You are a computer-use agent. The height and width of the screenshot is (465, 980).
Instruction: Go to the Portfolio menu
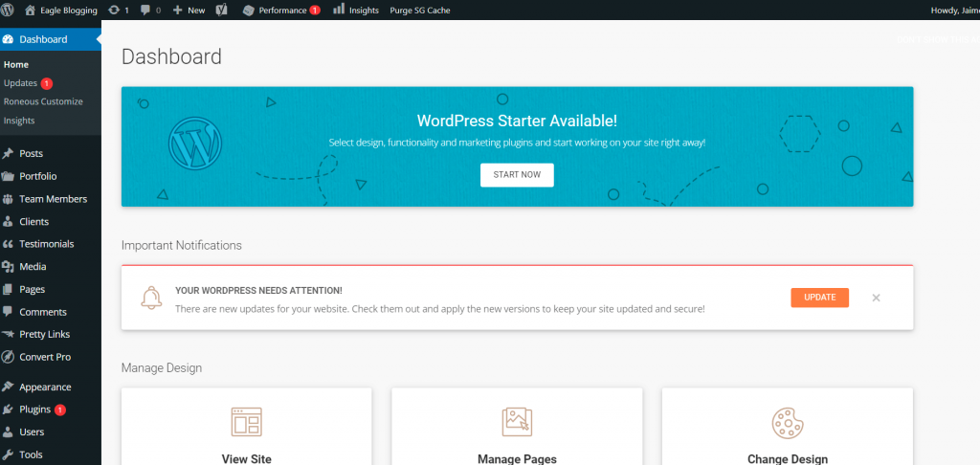click(x=38, y=176)
